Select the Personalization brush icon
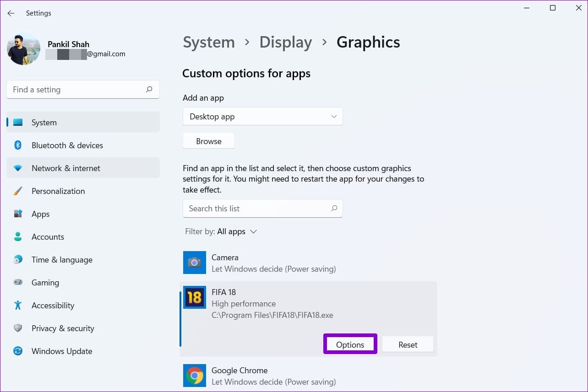Viewport: 588px width, 392px height. [x=17, y=191]
